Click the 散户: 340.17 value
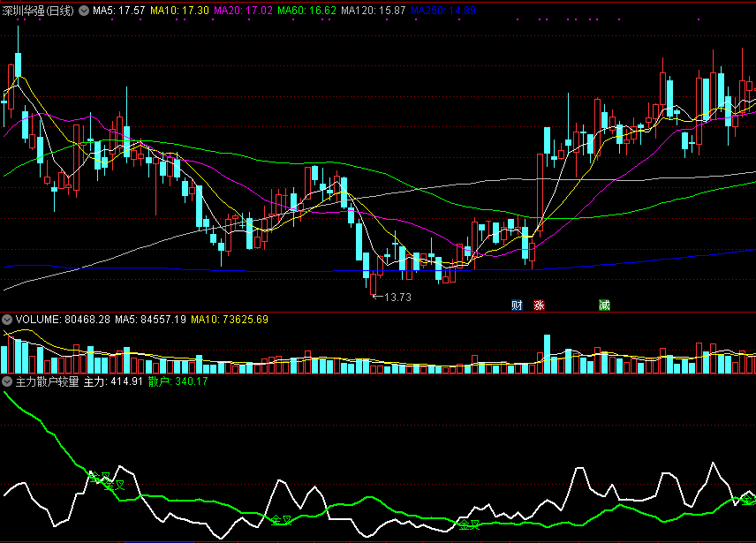 coord(178,381)
